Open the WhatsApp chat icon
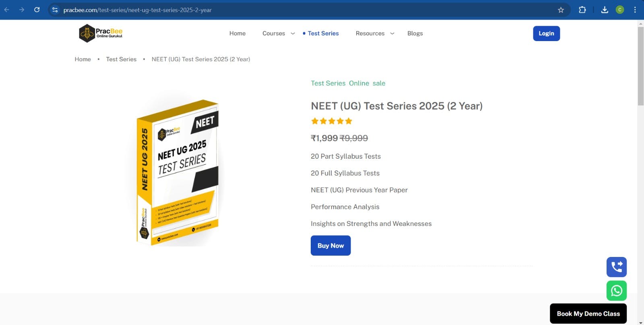This screenshot has height=325, width=644. (x=617, y=291)
